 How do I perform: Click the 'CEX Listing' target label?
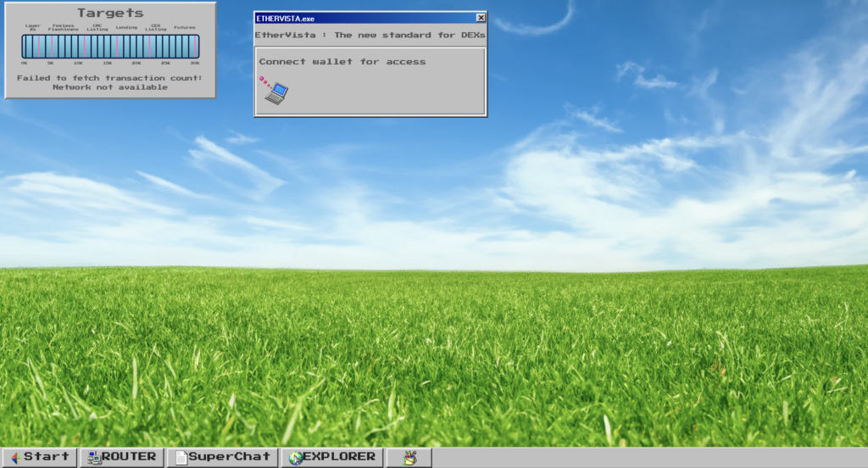point(156,27)
